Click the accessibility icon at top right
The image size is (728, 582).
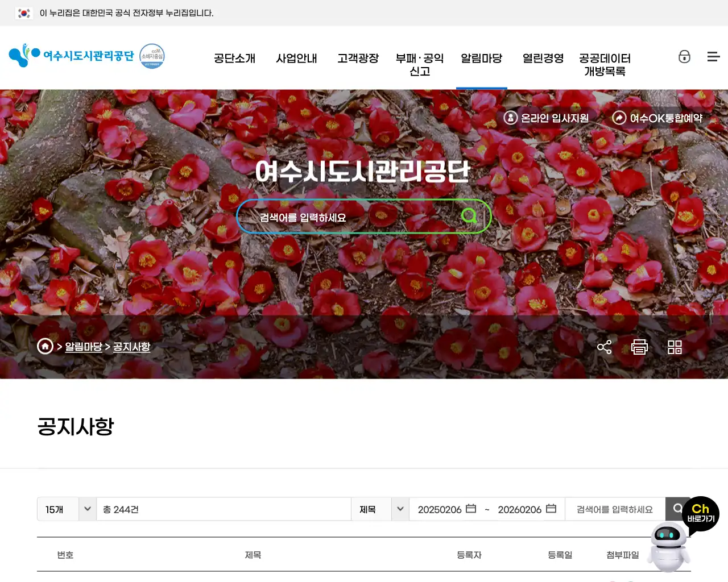(685, 57)
